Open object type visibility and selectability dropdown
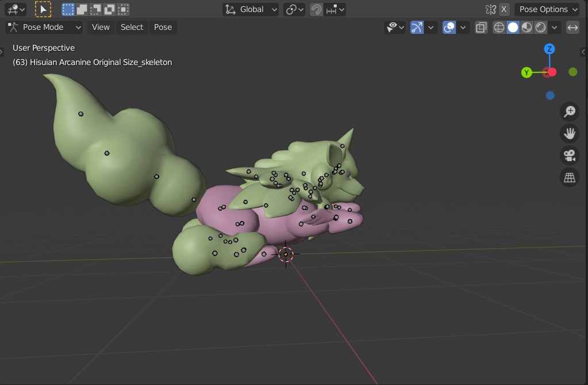588x385 pixels. [395, 28]
